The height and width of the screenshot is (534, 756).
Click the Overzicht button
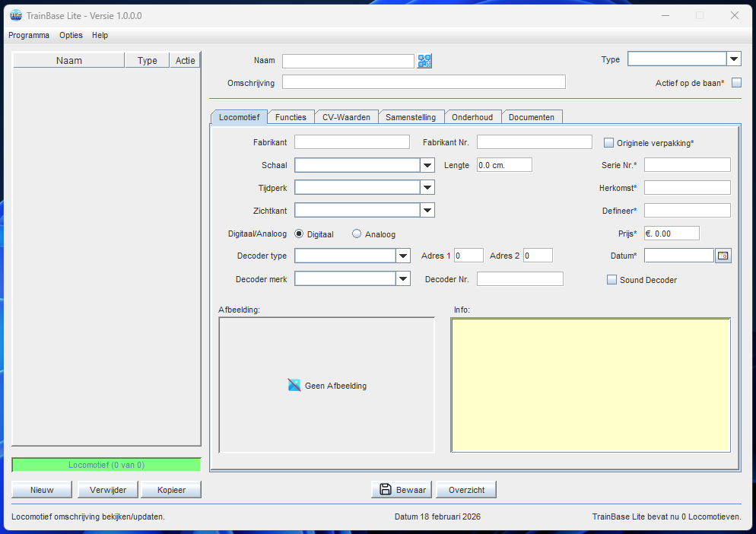[x=466, y=490]
